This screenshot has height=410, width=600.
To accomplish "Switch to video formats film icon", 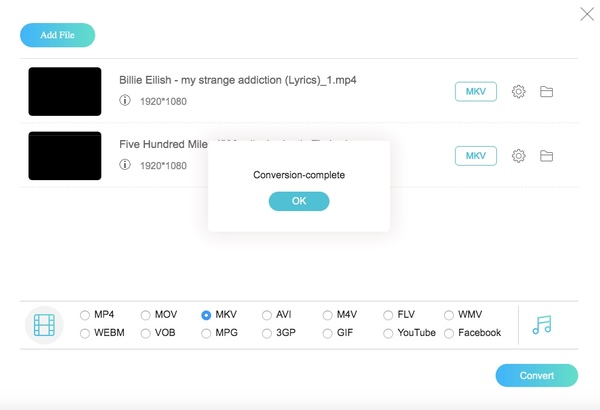I will [x=44, y=325].
